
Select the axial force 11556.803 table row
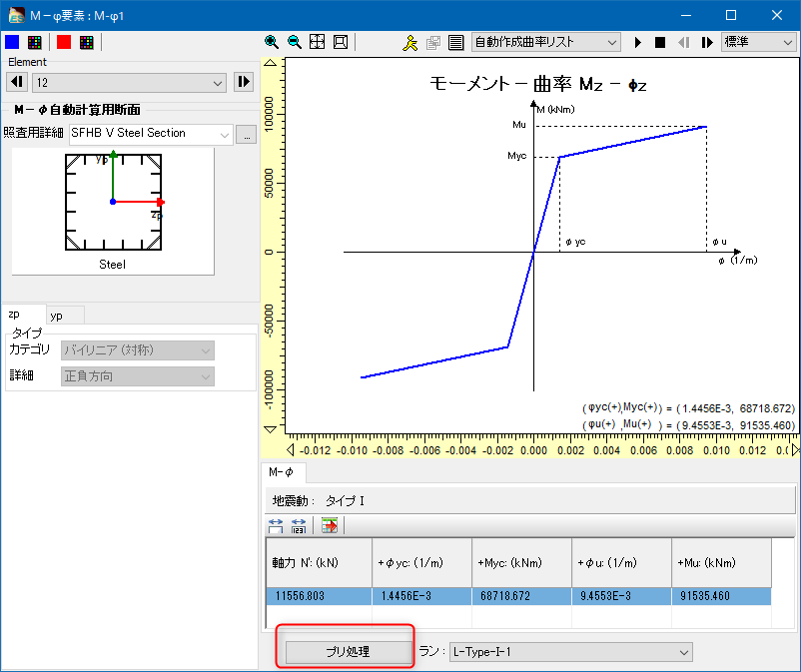(x=518, y=596)
